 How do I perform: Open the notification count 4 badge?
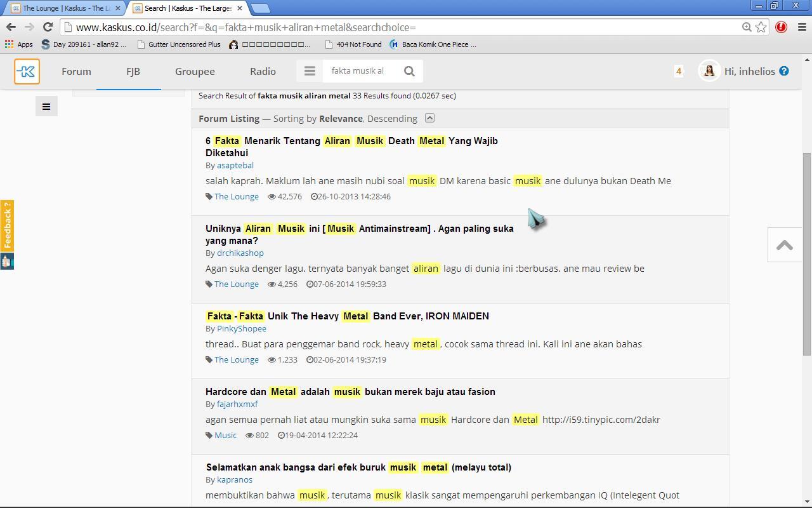click(679, 71)
